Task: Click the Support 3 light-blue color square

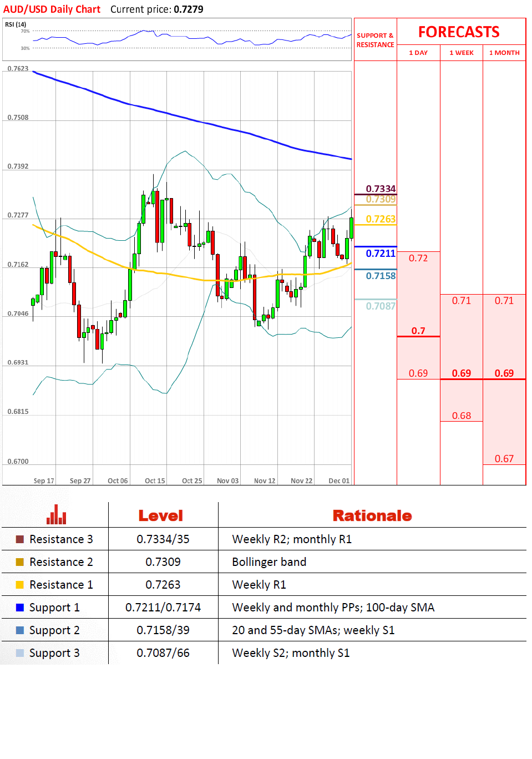Action: pos(20,653)
